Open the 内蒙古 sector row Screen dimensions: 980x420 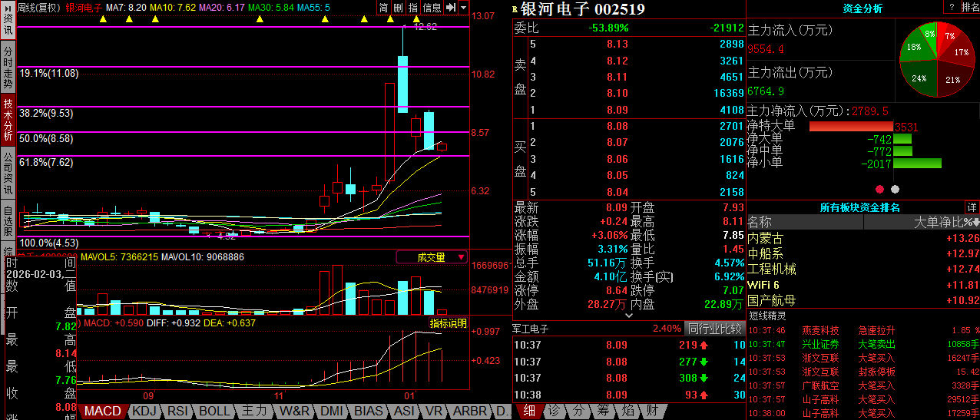(863, 239)
